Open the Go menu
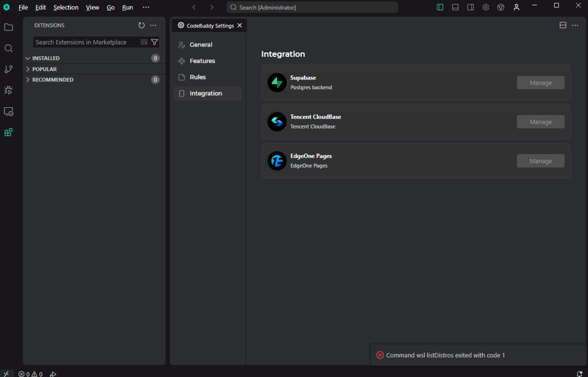The width and height of the screenshot is (588, 377). coord(111,7)
